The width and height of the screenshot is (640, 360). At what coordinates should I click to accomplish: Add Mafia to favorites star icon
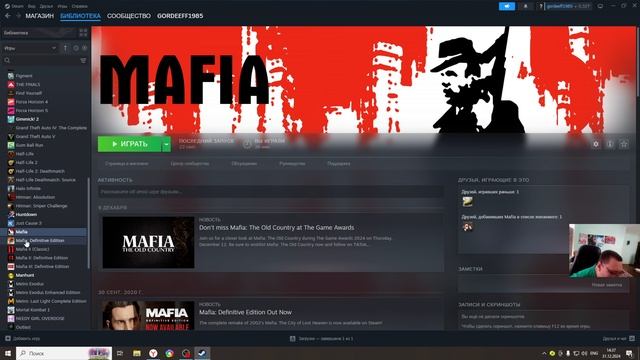pos(624,144)
